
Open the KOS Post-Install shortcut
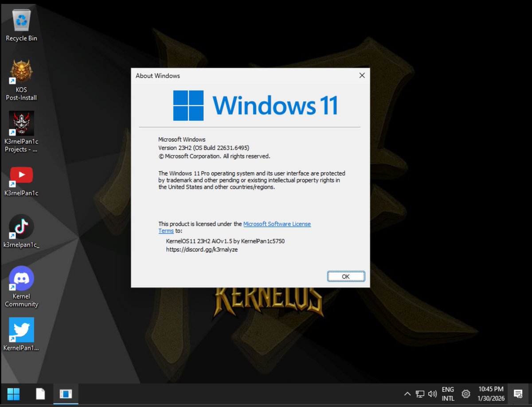tap(21, 80)
